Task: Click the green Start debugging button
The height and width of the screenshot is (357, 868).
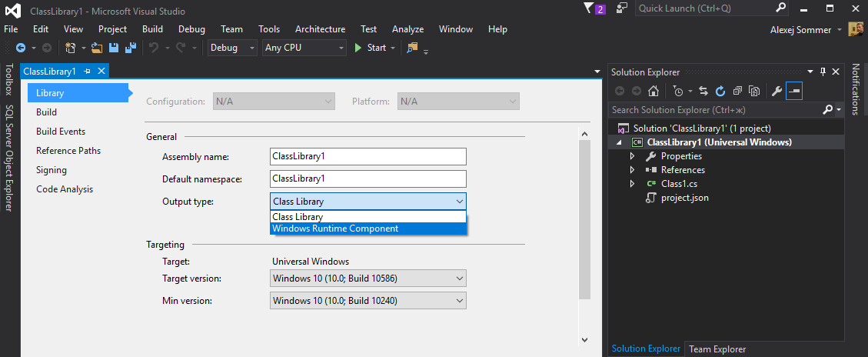Action: pyautogui.click(x=371, y=48)
